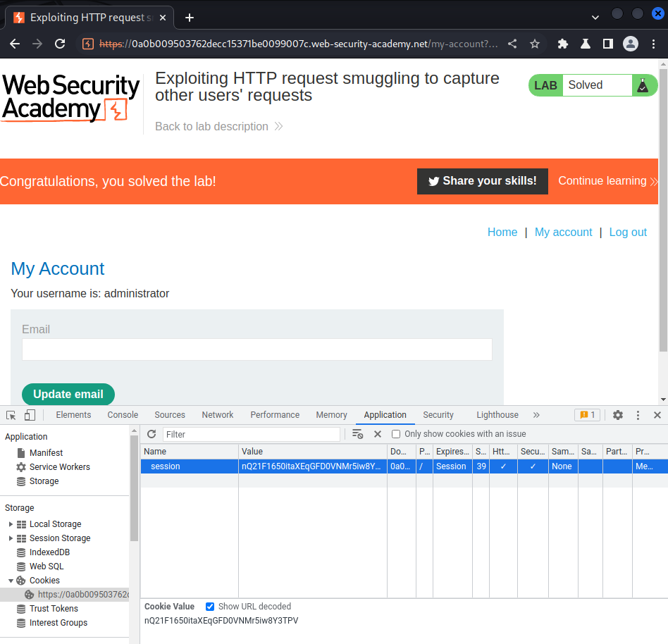The height and width of the screenshot is (644, 668).
Task: Show more DevTools tabs with the chevron
Action: coord(536,415)
